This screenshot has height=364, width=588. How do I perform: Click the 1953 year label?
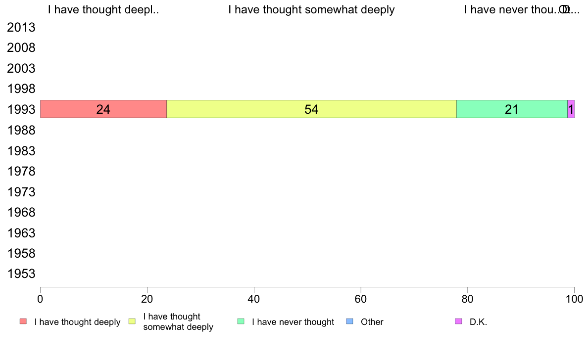[21, 273]
